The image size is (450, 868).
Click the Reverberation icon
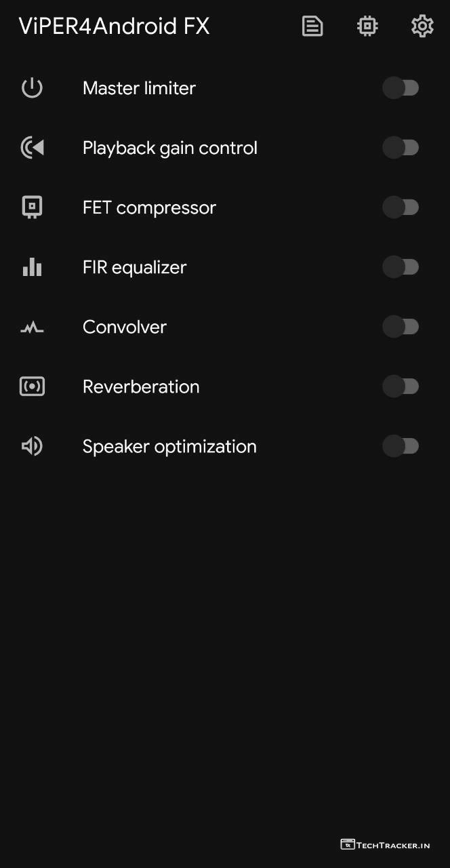tap(32, 387)
